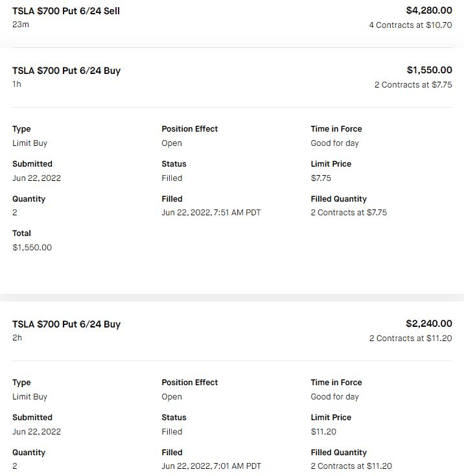Click the filled time 7:01 AM PDT

[211, 466]
